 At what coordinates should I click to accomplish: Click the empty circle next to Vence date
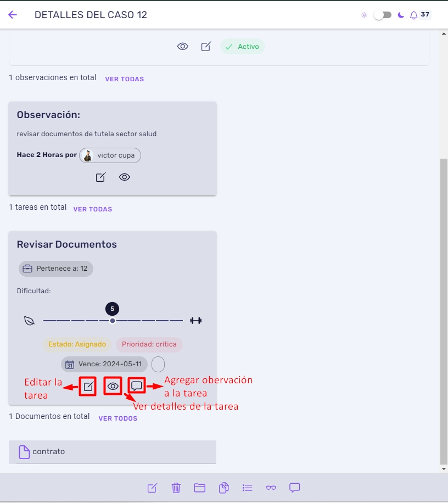[158, 365]
